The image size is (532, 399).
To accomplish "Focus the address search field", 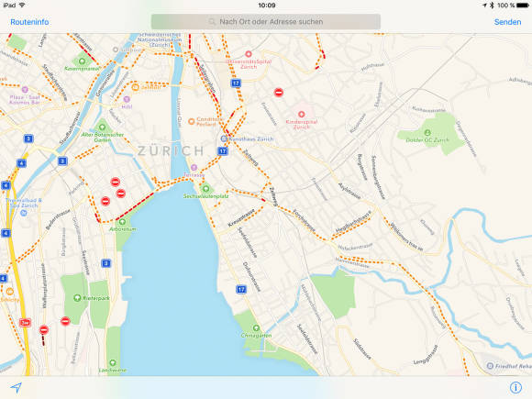I will click(x=266, y=22).
